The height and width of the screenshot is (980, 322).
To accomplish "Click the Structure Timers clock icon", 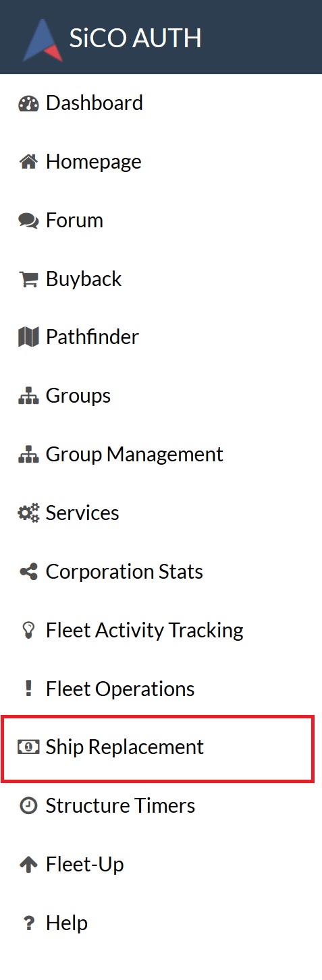I will (28, 806).
